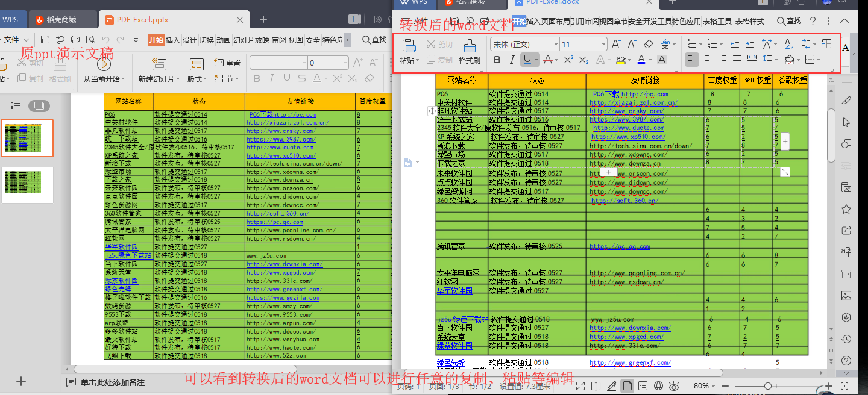Apply subscript in Word ribbon

coord(583,60)
